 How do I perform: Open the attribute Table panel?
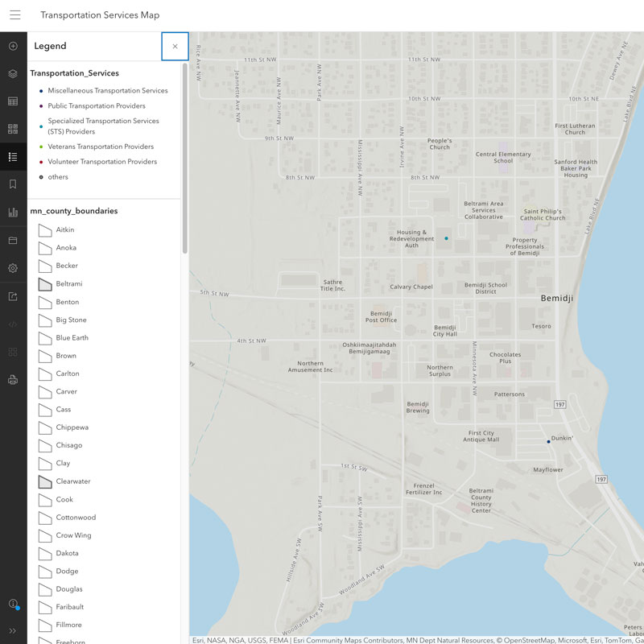point(12,101)
